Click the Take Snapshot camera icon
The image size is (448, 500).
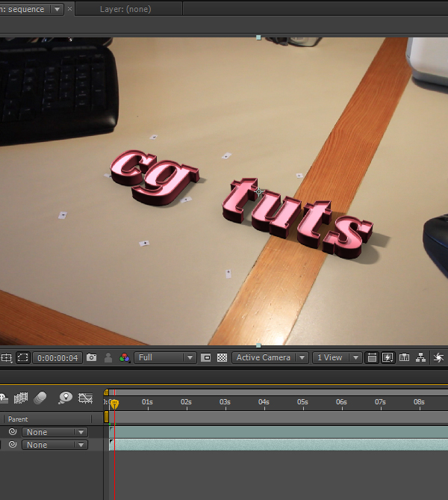click(x=91, y=357)
